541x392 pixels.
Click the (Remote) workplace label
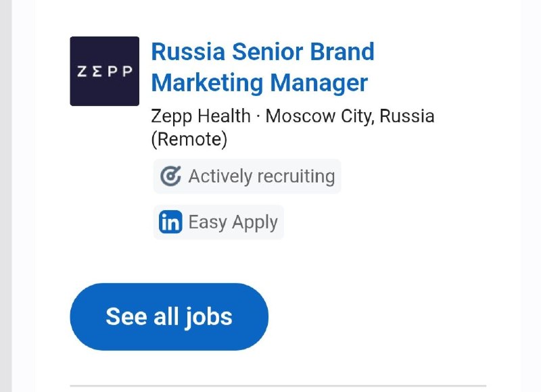click(189, 139)
